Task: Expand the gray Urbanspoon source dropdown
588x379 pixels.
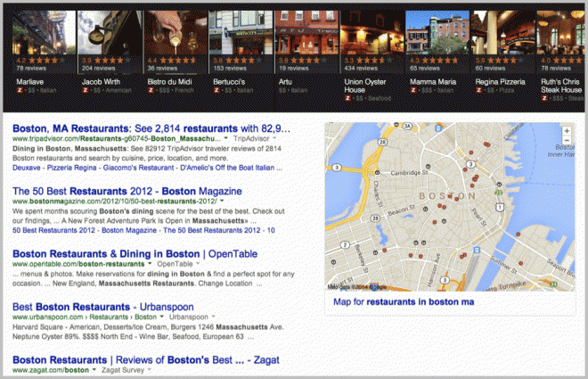Action: (214, 317)
